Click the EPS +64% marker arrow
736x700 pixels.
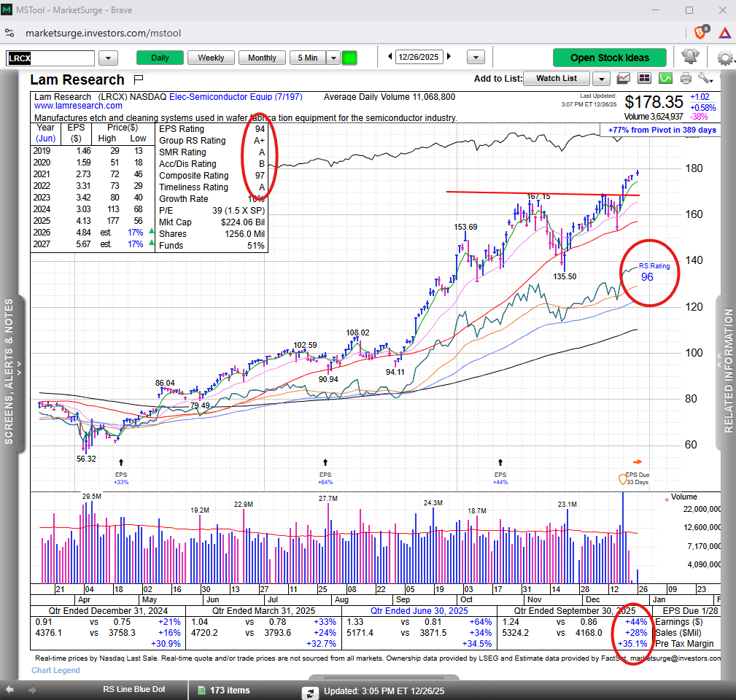click(325, 462)
